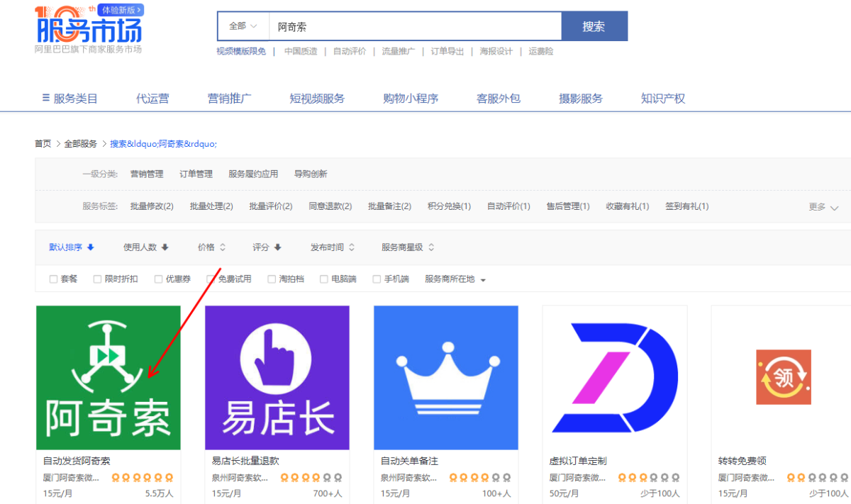Go to the 知识产权 nav tab
Viewport: 851px width, 504px height.
click(x=663, y=99)
